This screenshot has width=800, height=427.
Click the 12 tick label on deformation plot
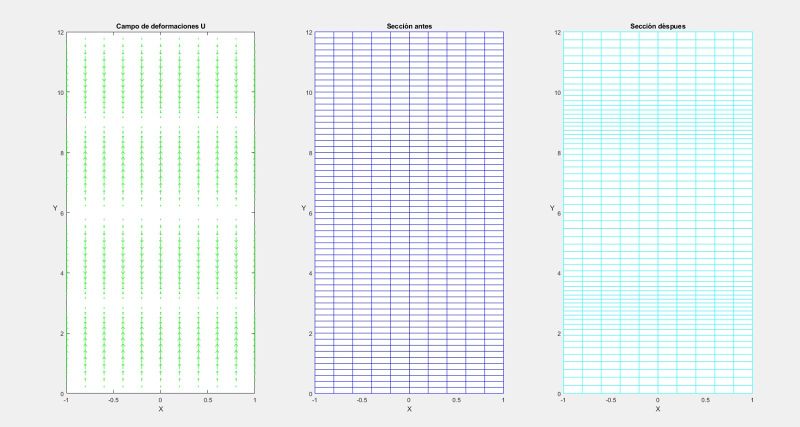(x=59, y=33)
